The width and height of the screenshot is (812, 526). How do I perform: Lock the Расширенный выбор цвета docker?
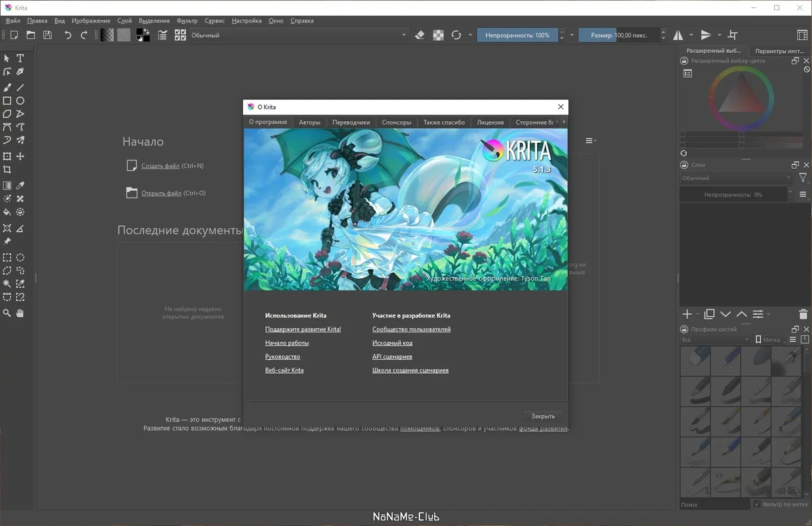pyautogui.click(x=685, y=61)
